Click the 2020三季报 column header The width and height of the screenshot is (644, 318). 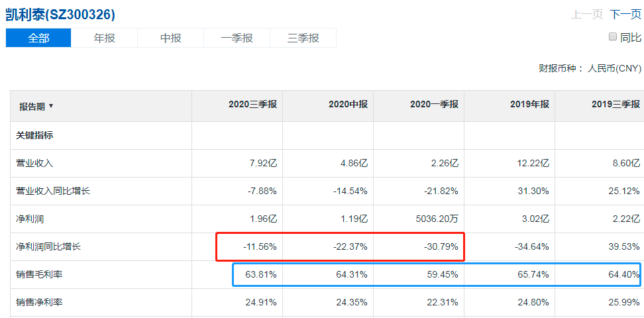(253, 105)
